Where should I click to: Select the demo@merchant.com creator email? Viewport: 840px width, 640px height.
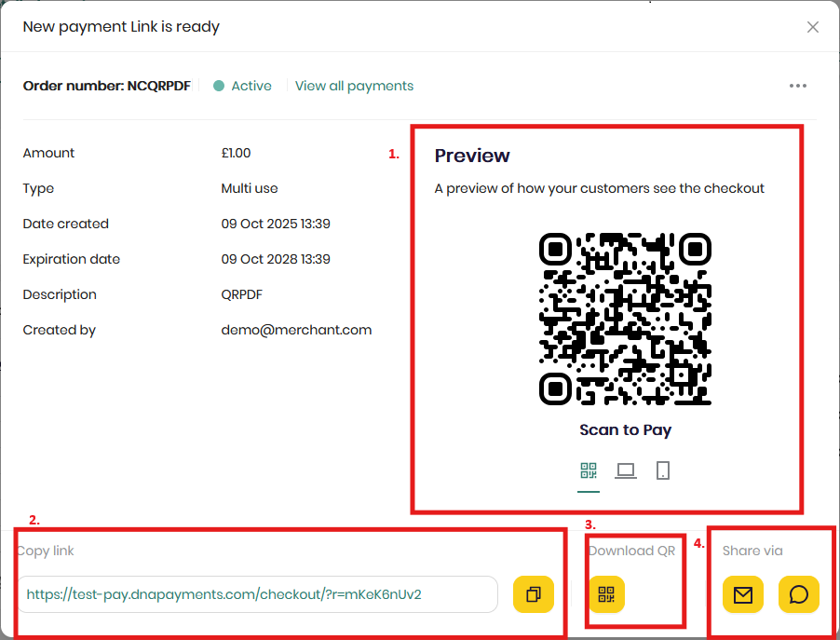(x=296, y=330)
